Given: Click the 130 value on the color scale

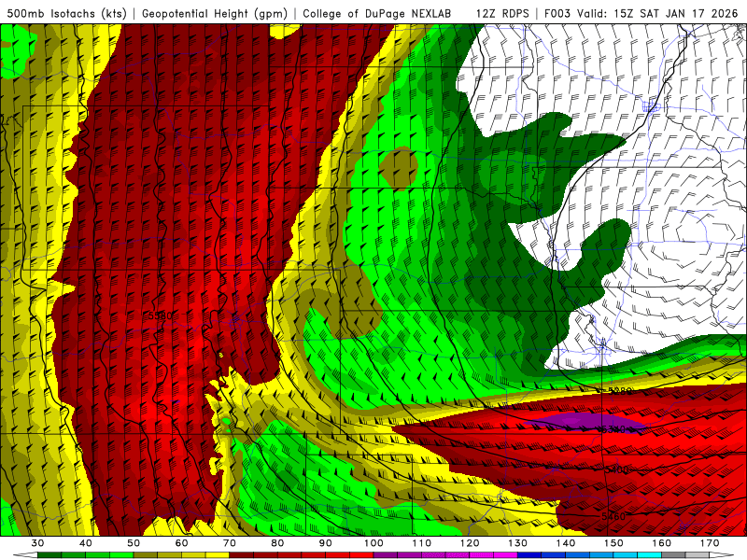Looking at the screenshot, I should coord(517,543).
